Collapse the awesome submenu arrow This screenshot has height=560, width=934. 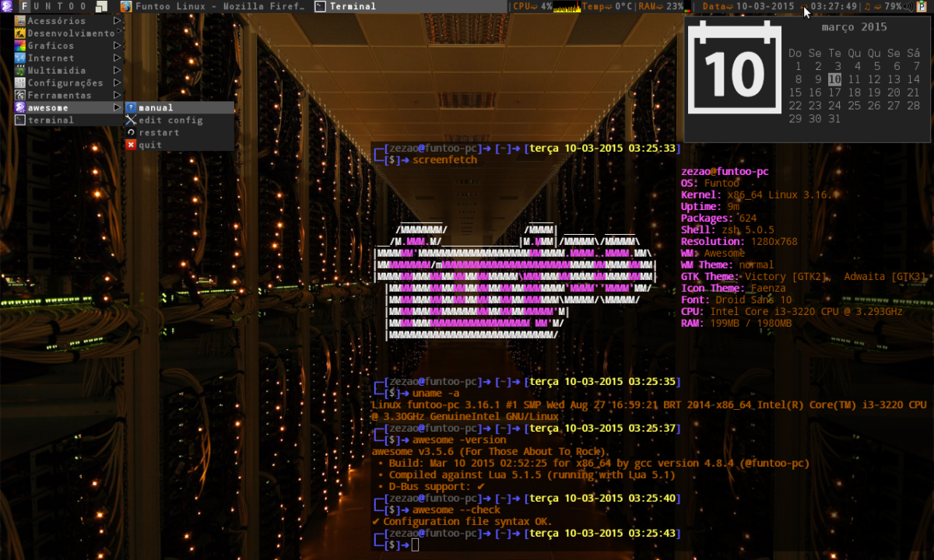point(118,107)
